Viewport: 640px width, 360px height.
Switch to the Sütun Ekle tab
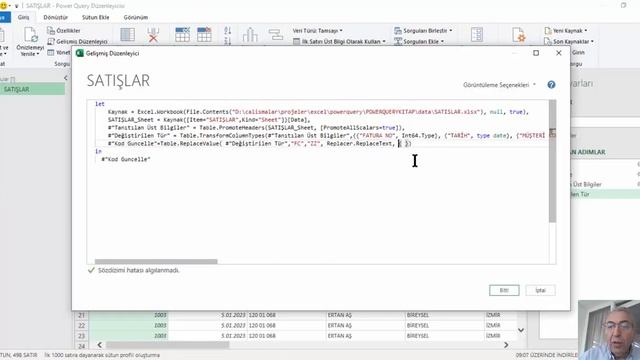click(x=96, y=17)
